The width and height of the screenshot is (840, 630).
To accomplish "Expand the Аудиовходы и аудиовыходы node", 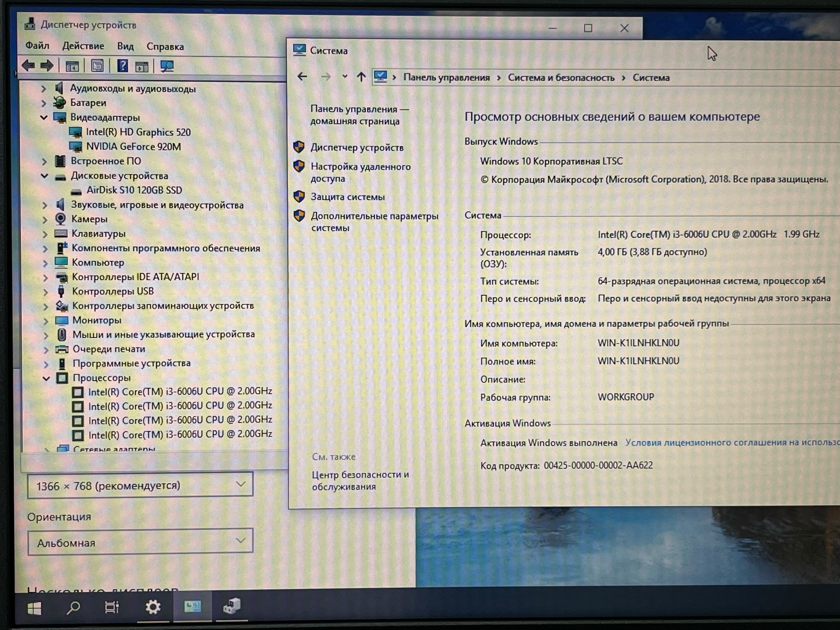I will (x=43, y=89).
